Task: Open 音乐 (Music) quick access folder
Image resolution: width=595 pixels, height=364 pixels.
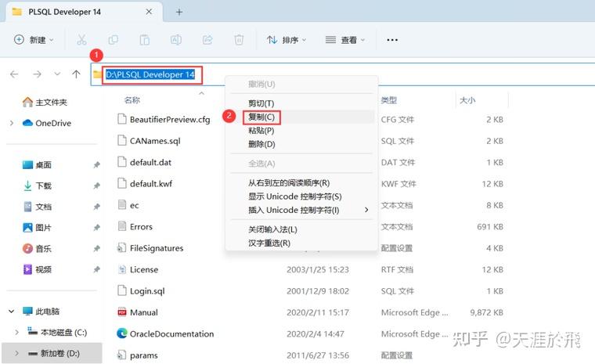Action: click(x=38, y=249)
